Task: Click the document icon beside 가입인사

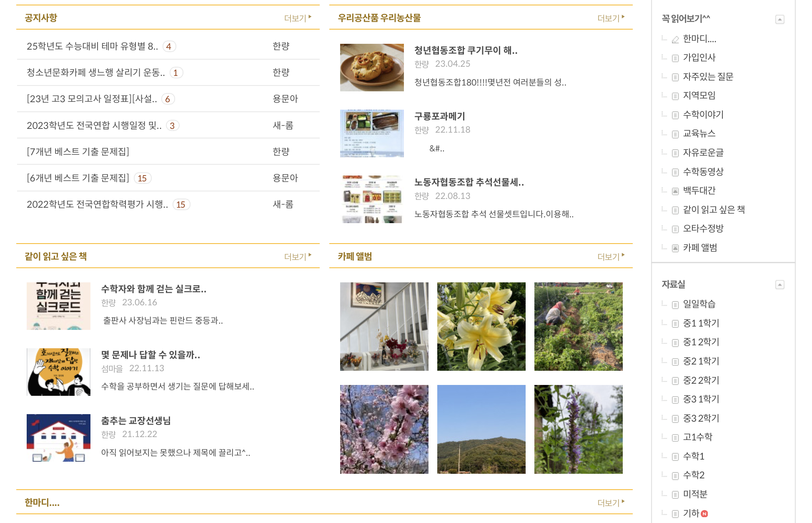Action: [x=675, y=58]
